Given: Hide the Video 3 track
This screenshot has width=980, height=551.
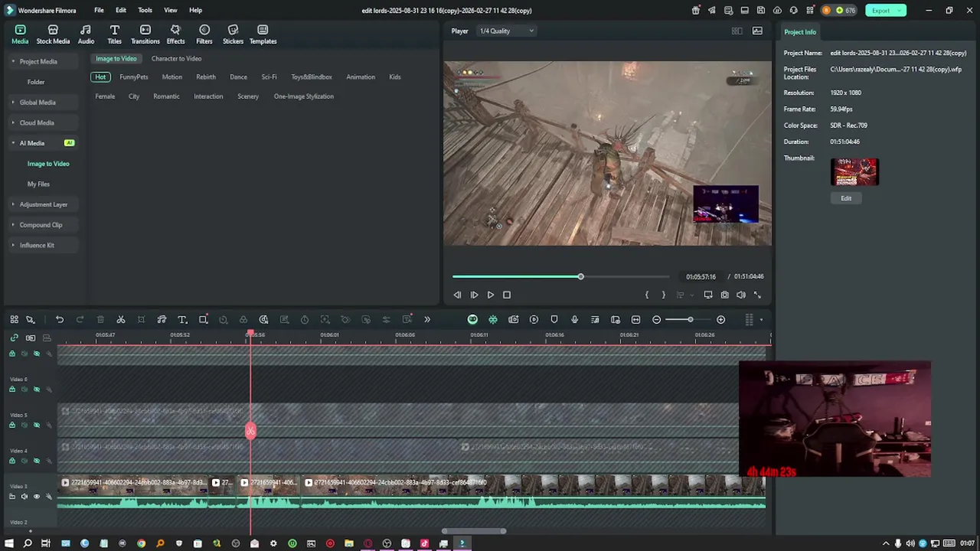Looking at the screenshot, I should pos(36,497).
